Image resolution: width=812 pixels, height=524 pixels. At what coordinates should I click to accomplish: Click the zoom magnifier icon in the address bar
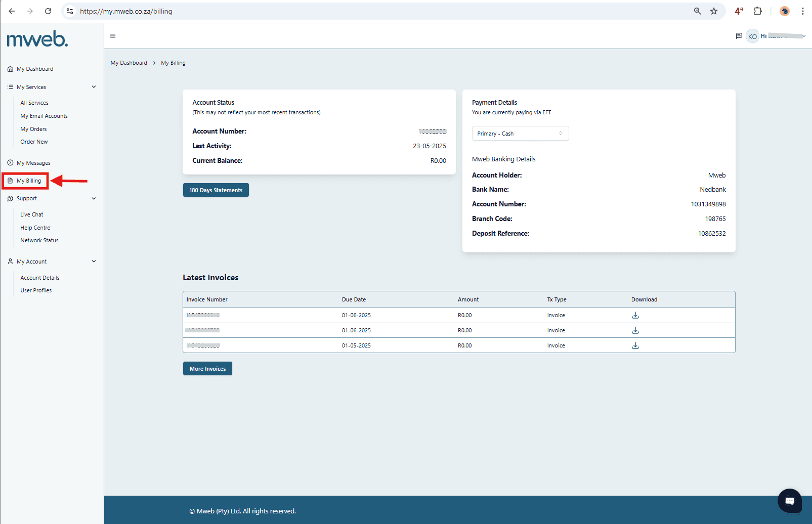point(697,11)
